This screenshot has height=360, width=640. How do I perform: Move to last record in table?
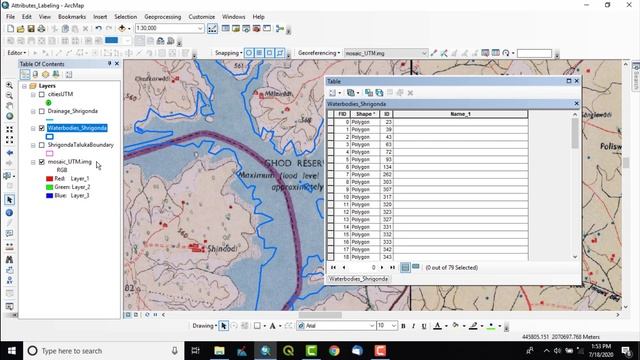tap(393, 267)
